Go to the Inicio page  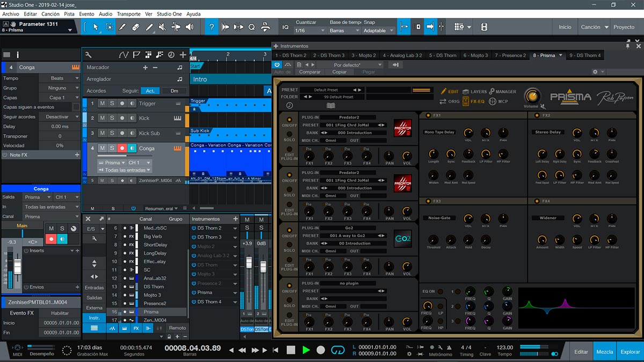tap(565, 27)
